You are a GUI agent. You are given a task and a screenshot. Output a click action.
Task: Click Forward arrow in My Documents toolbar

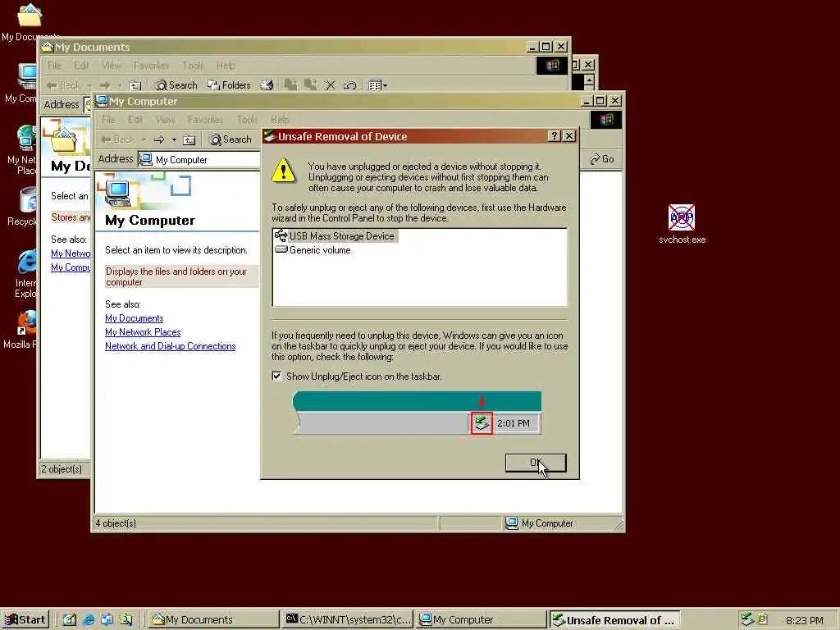(105, 85)
